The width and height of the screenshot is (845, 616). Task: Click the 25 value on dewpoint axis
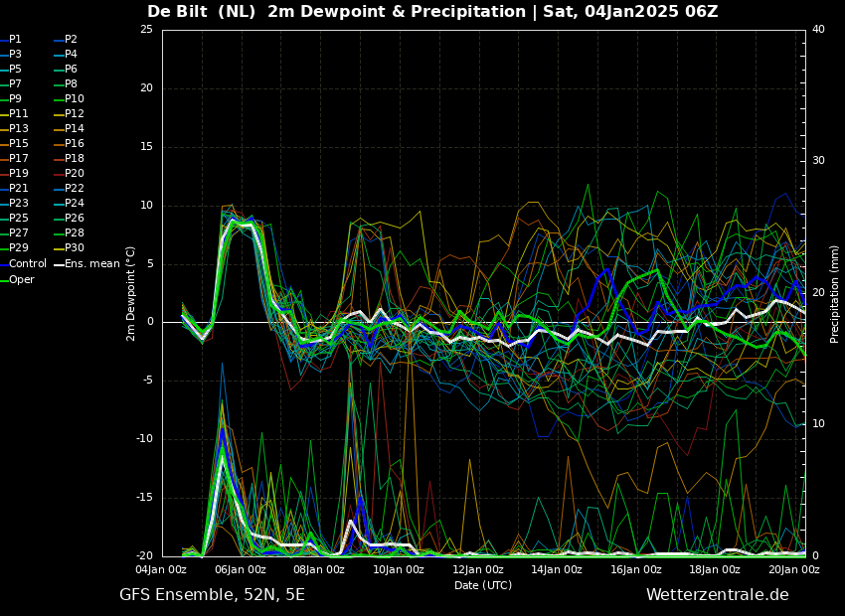coord(146,30)
